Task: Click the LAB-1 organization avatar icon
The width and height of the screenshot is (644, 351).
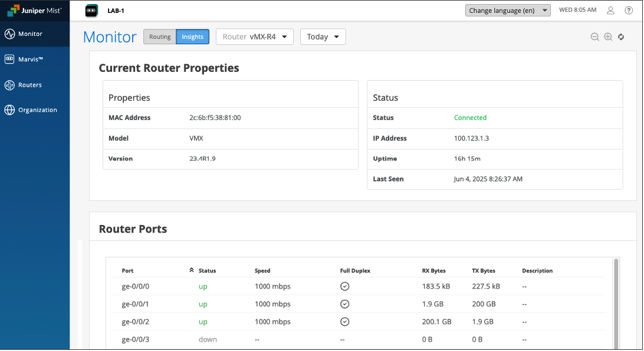Action: 90,11
